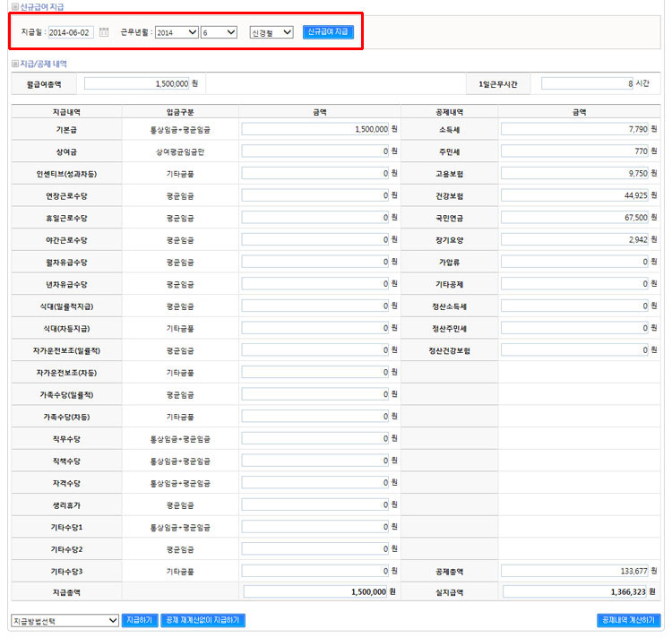Click the 주민세 deduction field
Screen dimensions: 672x638
coord(574,151)
